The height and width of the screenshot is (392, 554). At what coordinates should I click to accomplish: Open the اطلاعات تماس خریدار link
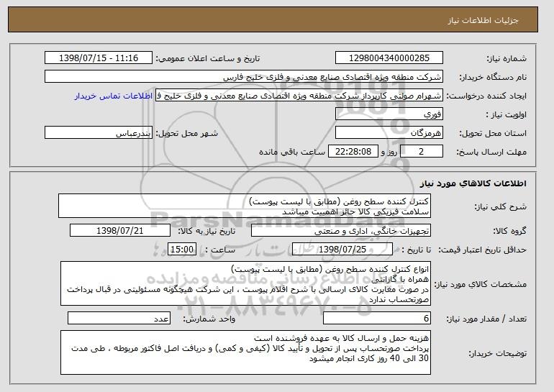tap(114, 96)
